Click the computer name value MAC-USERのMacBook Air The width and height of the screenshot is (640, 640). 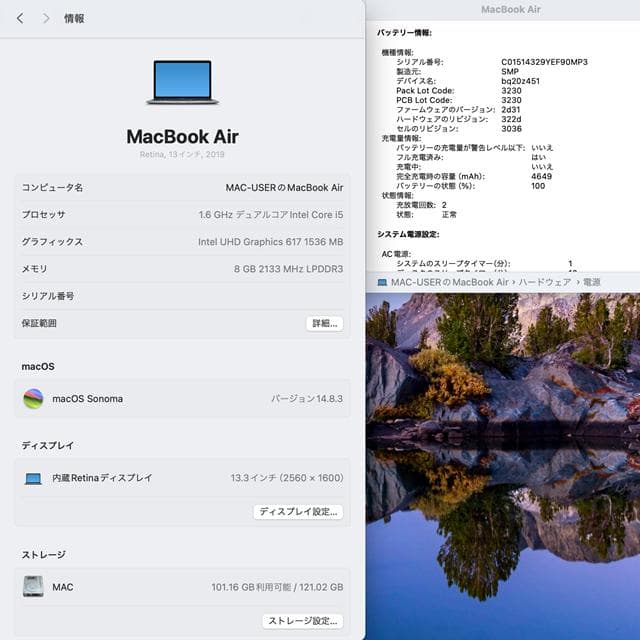click(284, 188)
